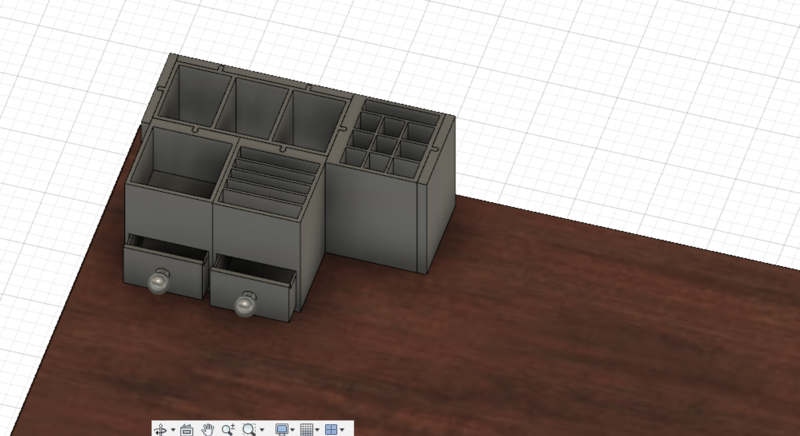Select the Zoom plus/minus tool
This screenshot has height=436, width=800.
coord(228,429)
